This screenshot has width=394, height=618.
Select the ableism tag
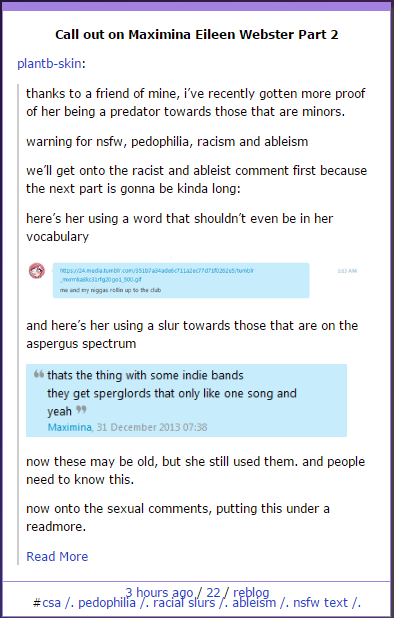[254, 603]
